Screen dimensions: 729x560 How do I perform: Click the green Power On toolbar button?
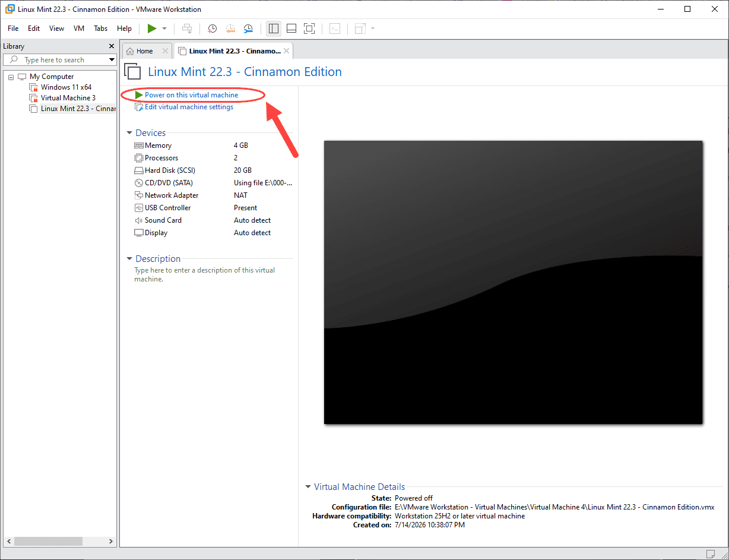152,29
